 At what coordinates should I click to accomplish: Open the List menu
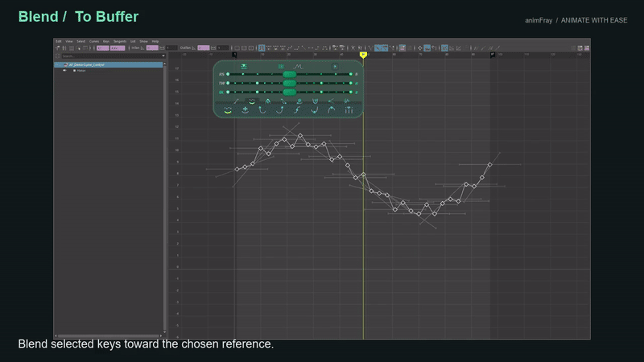tap(133, 42)
